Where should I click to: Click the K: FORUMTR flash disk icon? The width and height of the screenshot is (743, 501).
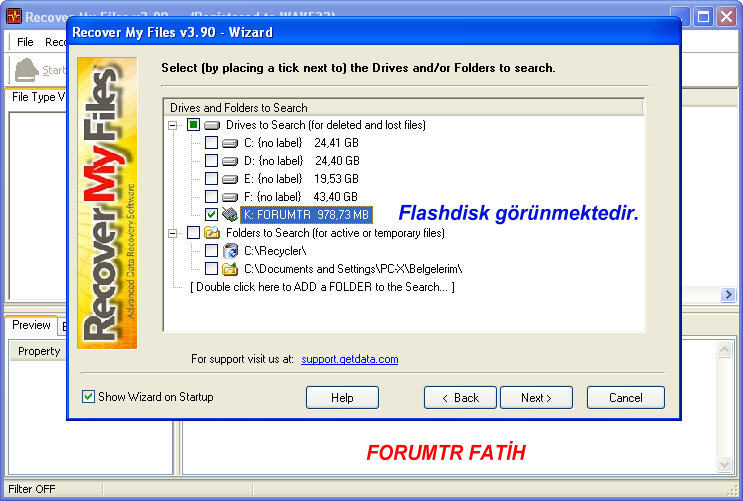pos(230,215)
